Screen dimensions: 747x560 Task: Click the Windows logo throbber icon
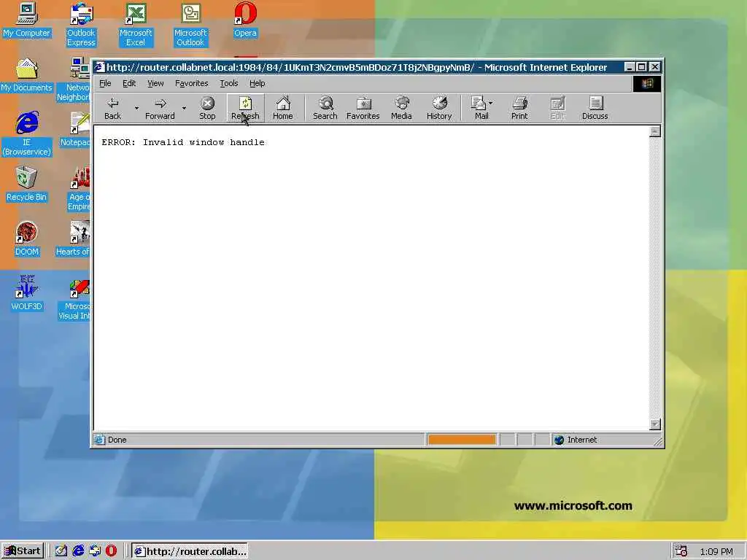(x=647, y=84)
